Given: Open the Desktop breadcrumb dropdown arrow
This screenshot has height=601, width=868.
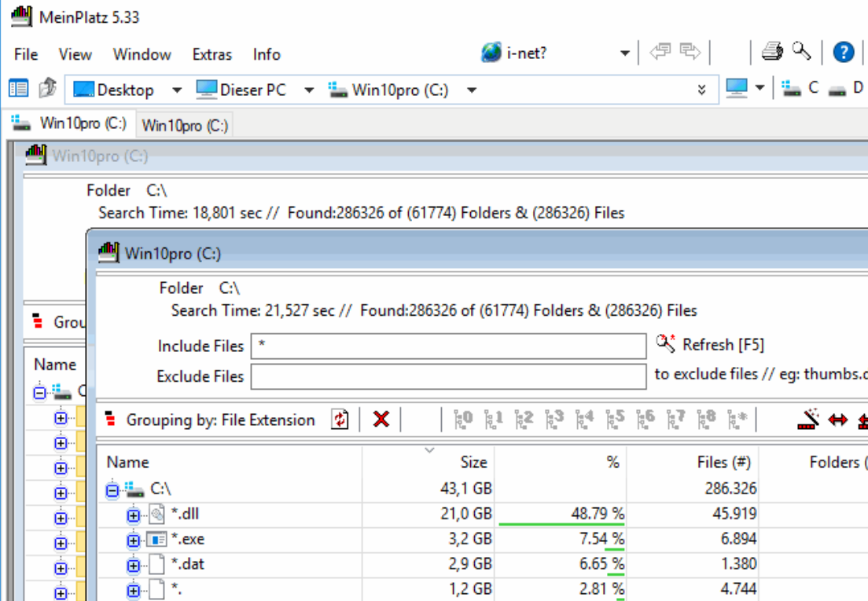Looking at the screenshot, I should click(177, 90).
